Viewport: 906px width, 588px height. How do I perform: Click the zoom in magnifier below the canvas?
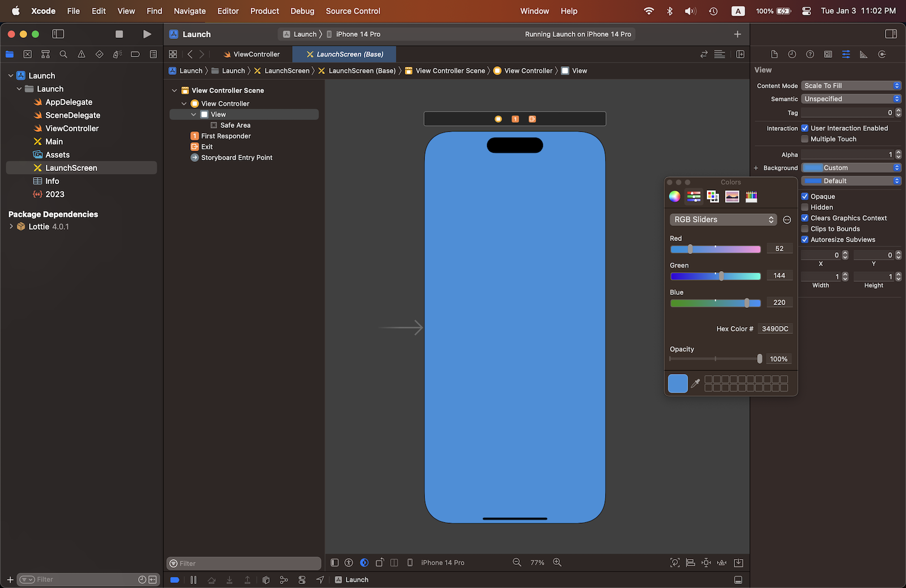pos(557,562)
